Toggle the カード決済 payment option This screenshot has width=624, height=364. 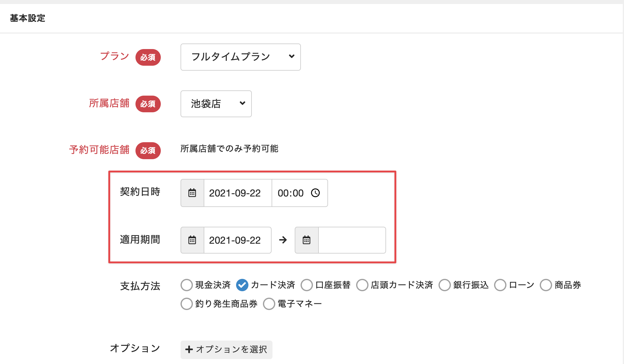(242, 285)
